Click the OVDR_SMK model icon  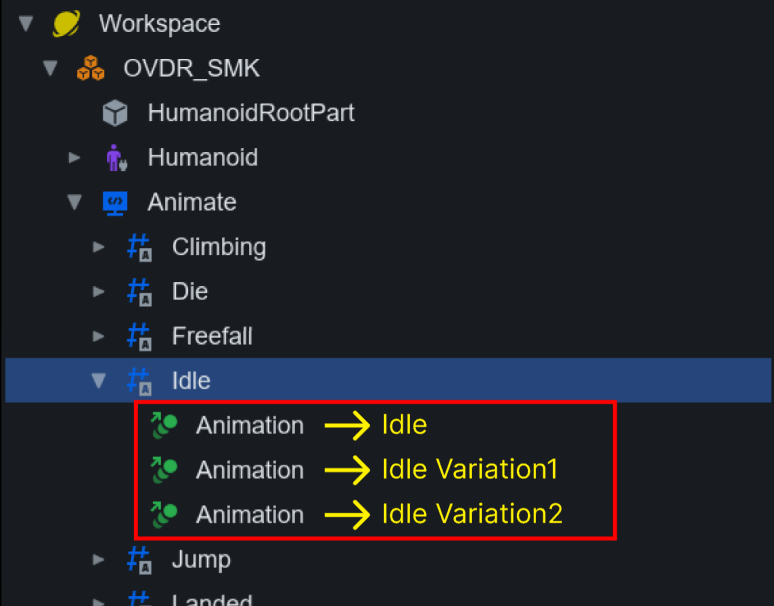91,68
